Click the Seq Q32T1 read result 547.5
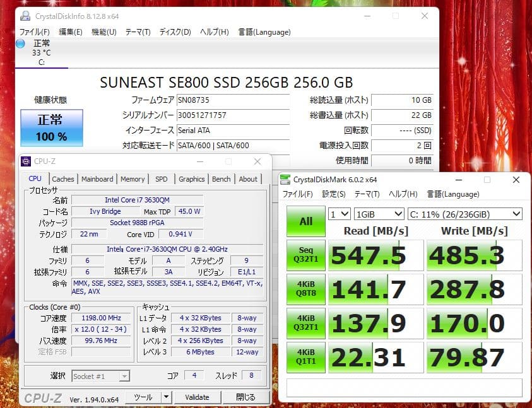532x408 pixels. tap(376, 255)
